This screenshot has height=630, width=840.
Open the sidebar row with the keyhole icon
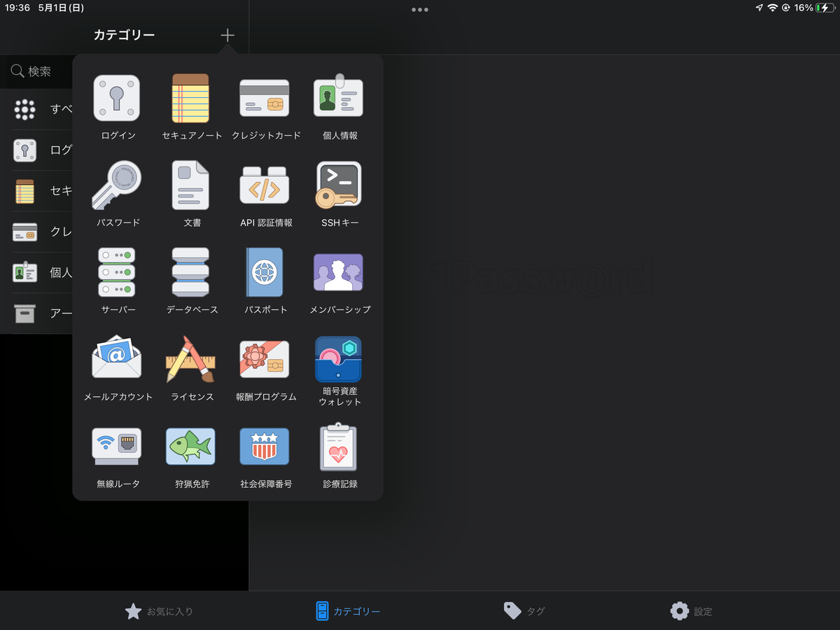click(36, 150)
